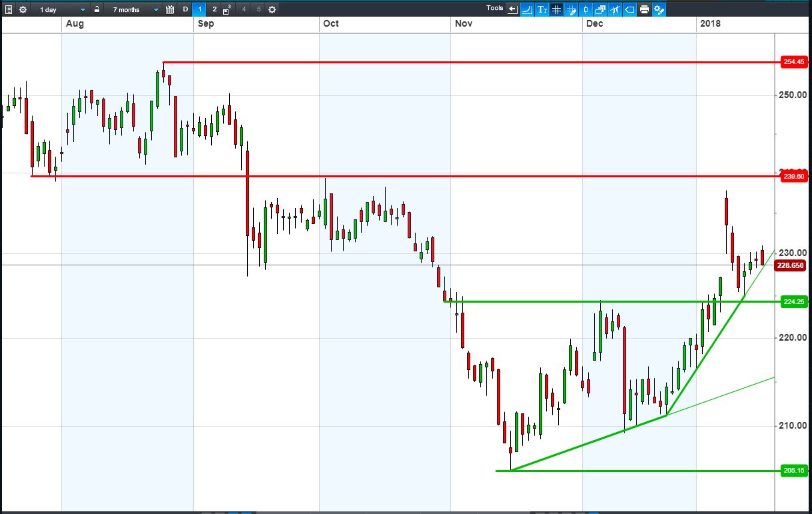Open the calendar date picker

[x=170, y=9]
